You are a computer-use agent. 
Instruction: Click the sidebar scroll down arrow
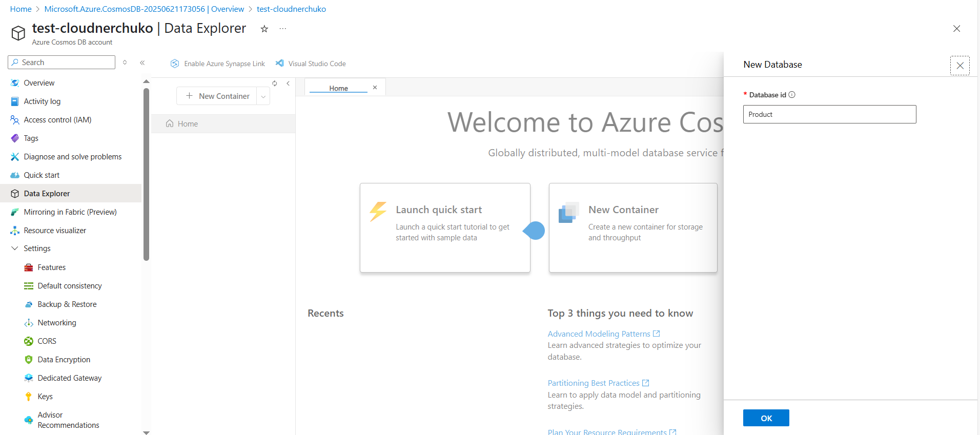coord(146,432)
